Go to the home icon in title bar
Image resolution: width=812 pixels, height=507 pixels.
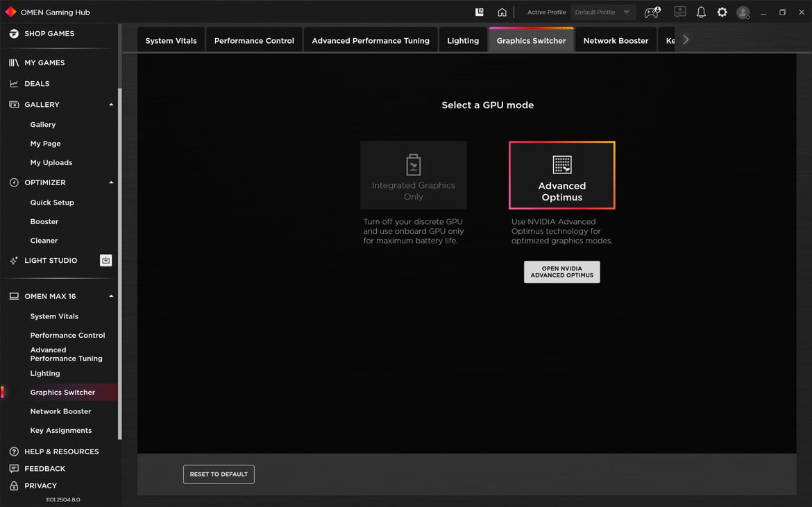502,12
